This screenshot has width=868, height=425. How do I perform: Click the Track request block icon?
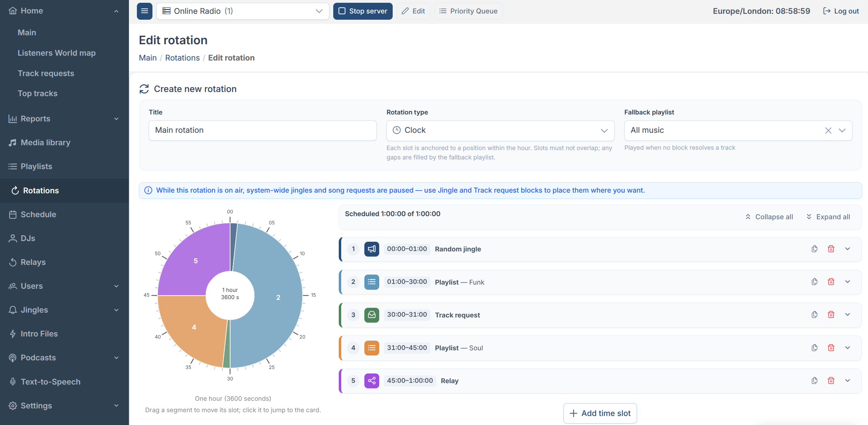click(x=372, y=315)
